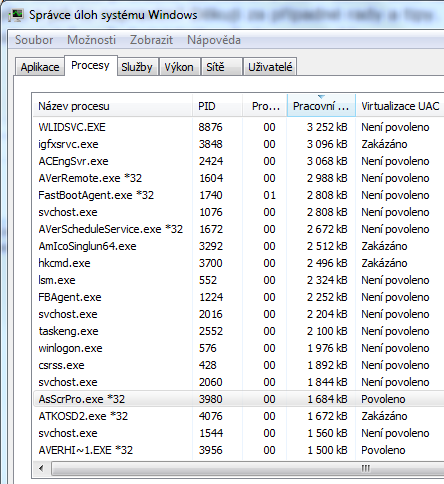Screen dimensions: 444x484
Task: Click memory value 2 988 kB
Action: [x=327, y=178]
